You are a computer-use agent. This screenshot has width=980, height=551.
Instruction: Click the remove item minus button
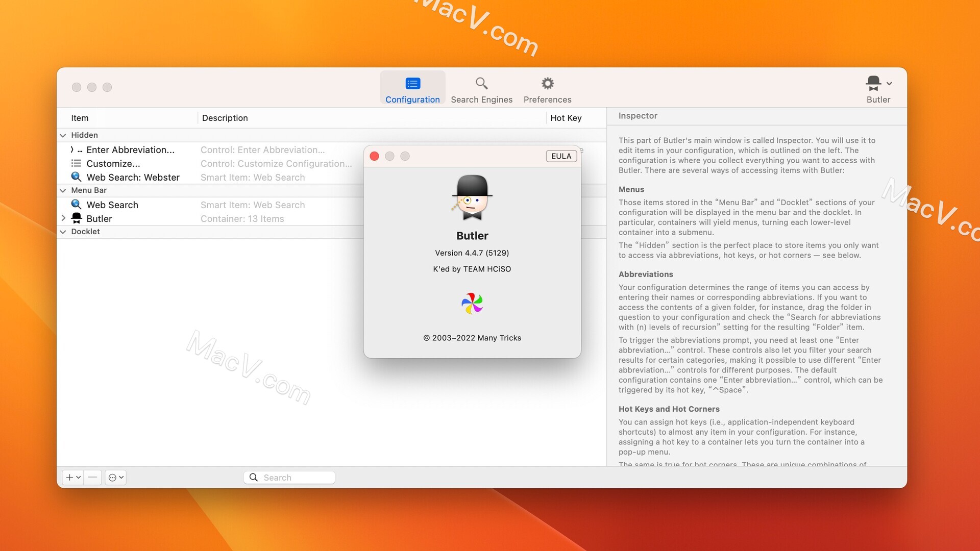pos(92,477)
